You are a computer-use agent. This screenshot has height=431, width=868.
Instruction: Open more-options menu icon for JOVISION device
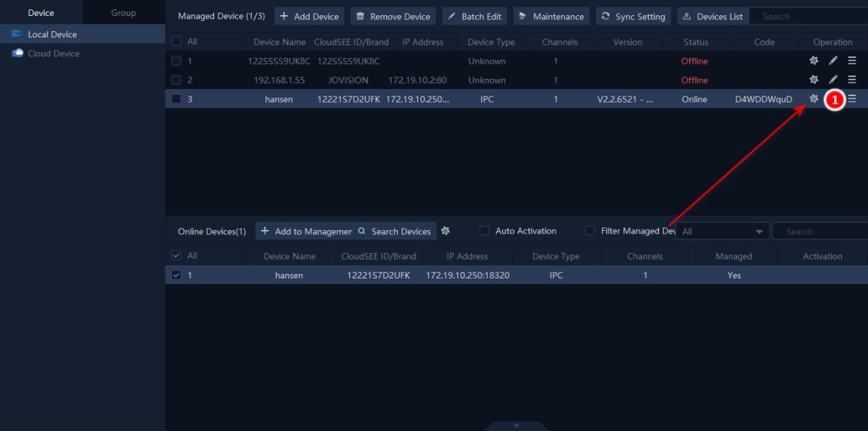point(852,80)
